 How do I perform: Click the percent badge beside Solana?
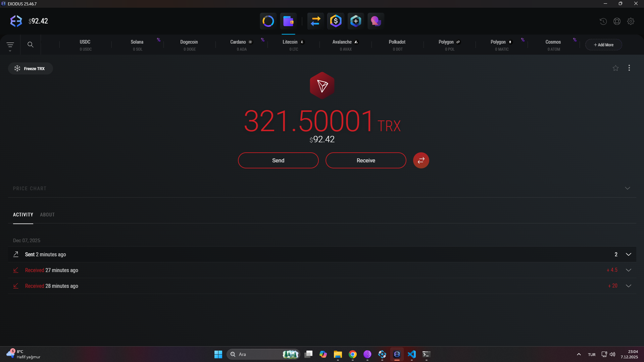pos(159,40)
